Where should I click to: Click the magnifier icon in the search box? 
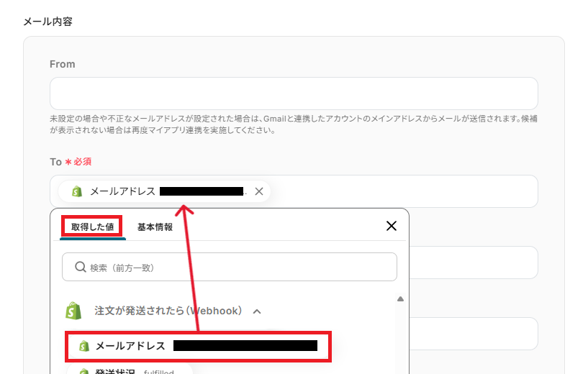(81, 267)
